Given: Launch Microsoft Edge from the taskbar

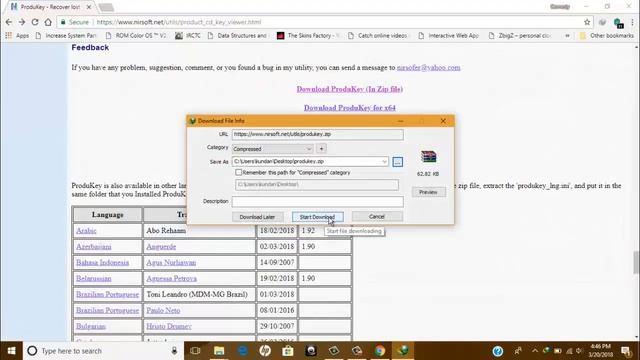Looking at the screenshot, I should pyautogui.click(x=242, y=351).
